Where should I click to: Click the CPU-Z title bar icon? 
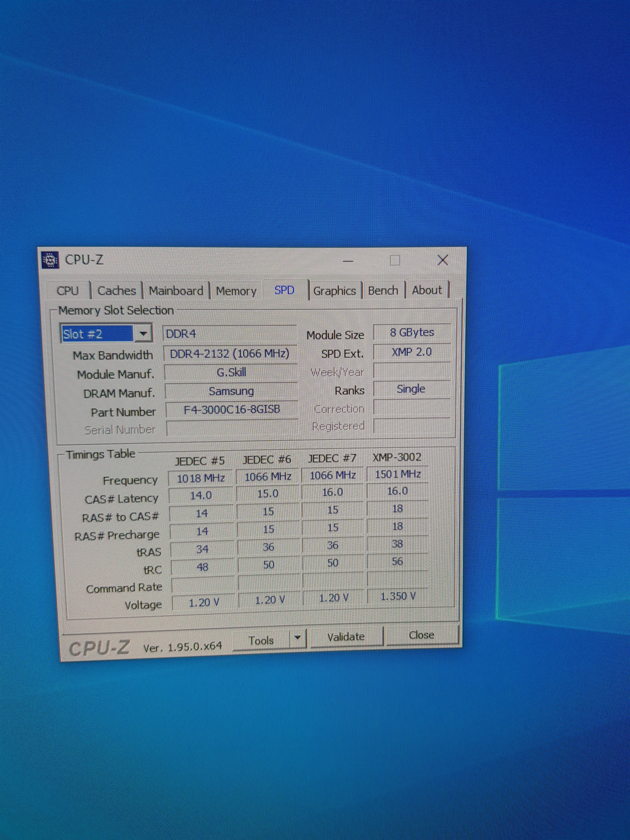click(50, 260)
